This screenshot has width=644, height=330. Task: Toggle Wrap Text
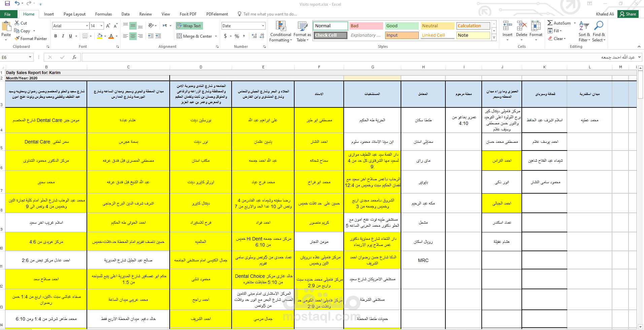(x=189, y=26)
